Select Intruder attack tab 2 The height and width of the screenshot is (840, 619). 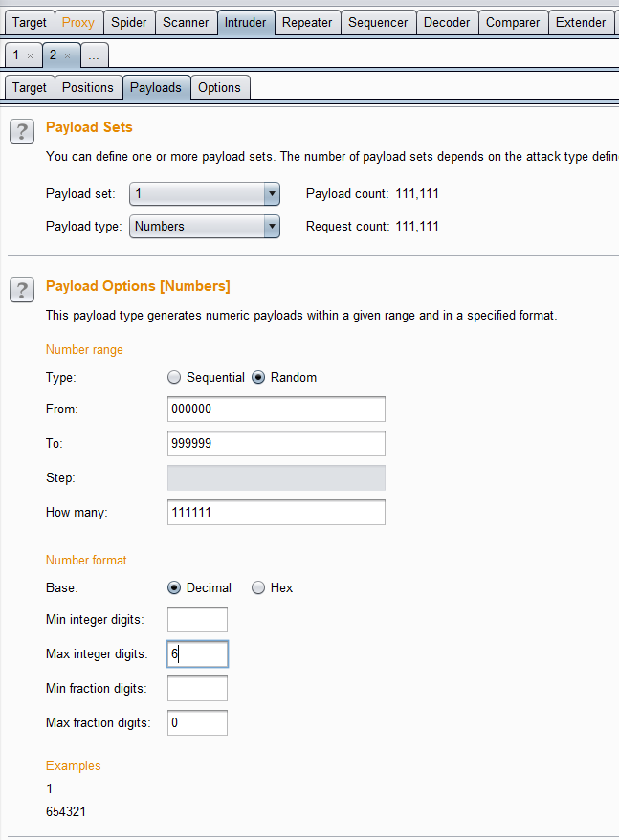click(x=53, y=55)
